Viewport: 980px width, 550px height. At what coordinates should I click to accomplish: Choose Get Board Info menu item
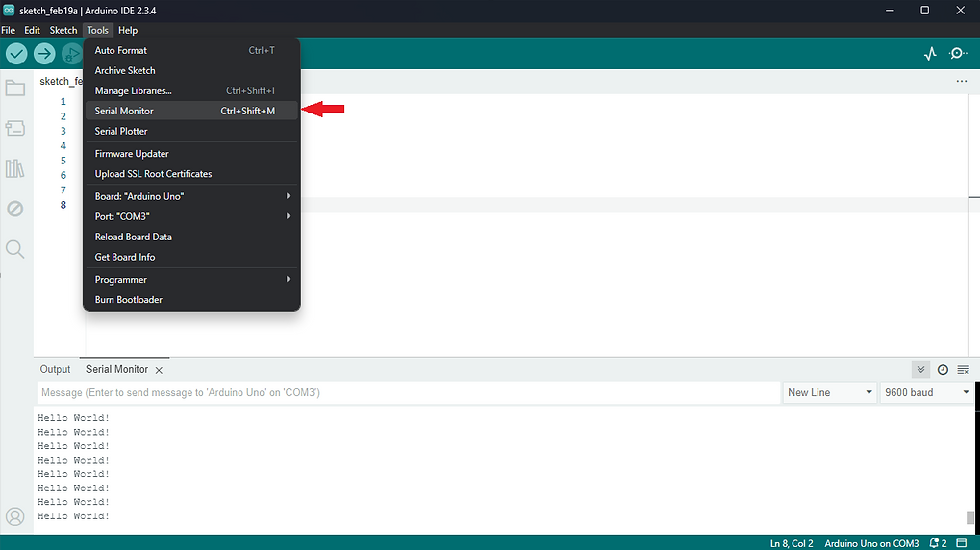coord(191,257)
